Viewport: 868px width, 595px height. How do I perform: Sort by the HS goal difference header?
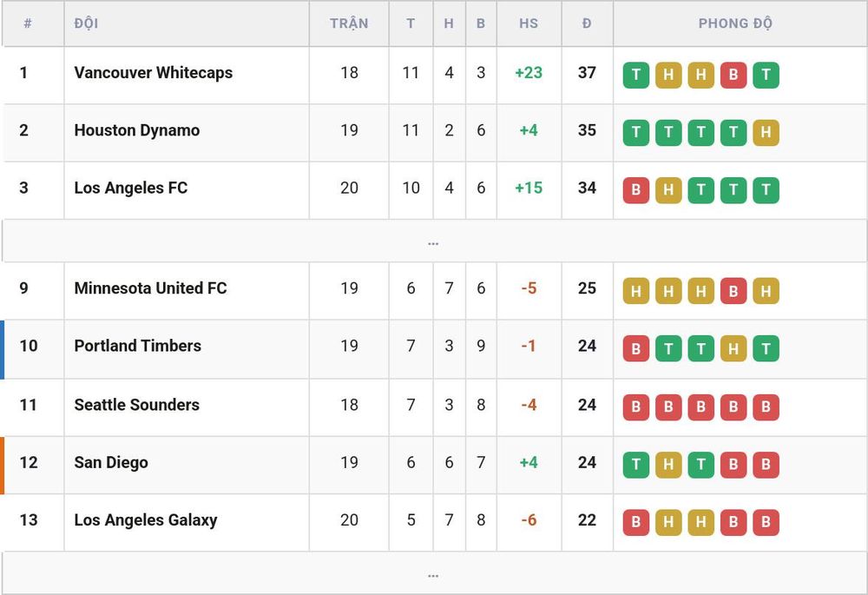(x=529, y=23)
